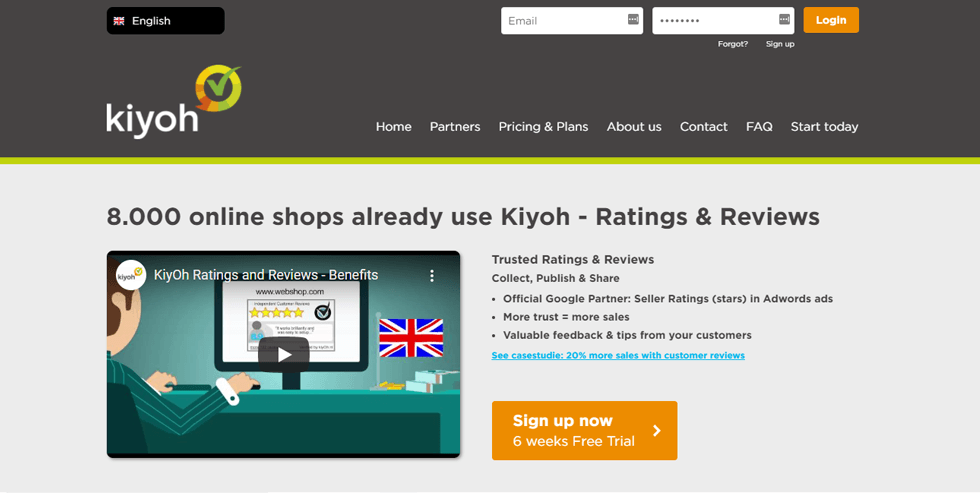This screenshot has height=493, width=980.
Task: Navigate to About us
Action: (x=634, y=127)
